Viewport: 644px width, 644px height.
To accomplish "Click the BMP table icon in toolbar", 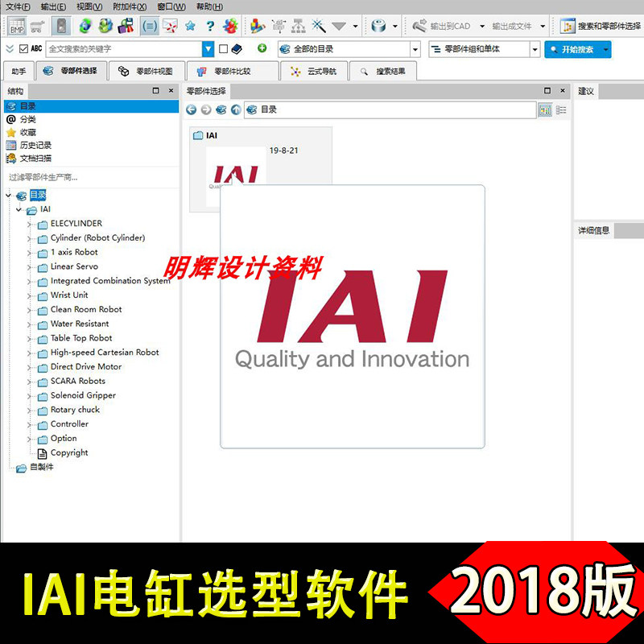I will click(17, 26).
